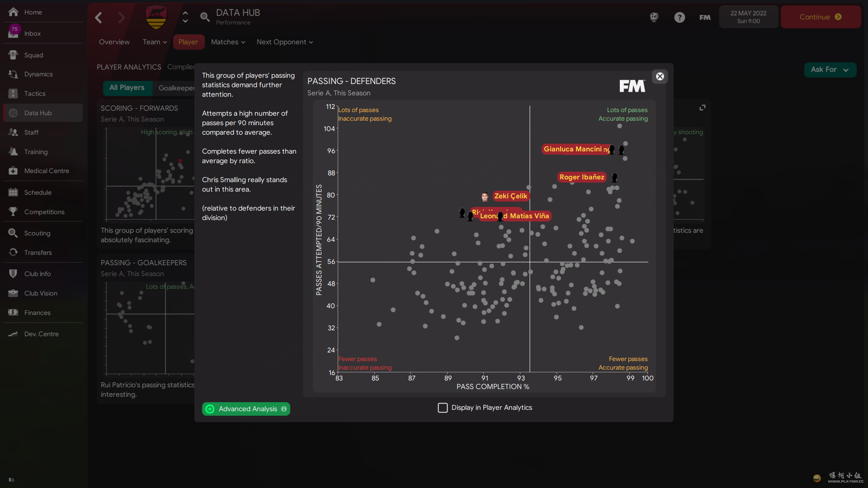Image resolution: width=868 pixels, height=488 pixels.
Task: Open the Finances money icon
Action: pyautogui.click(x=13, y=313)
